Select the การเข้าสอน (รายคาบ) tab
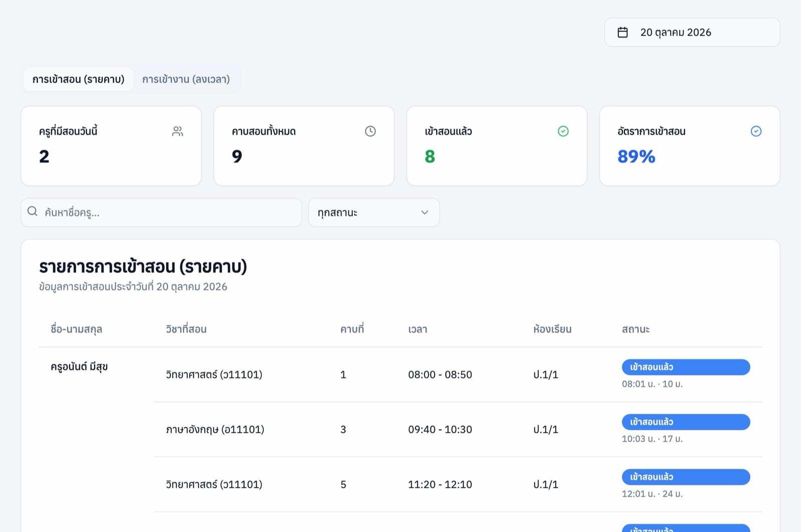 point(78,79)
